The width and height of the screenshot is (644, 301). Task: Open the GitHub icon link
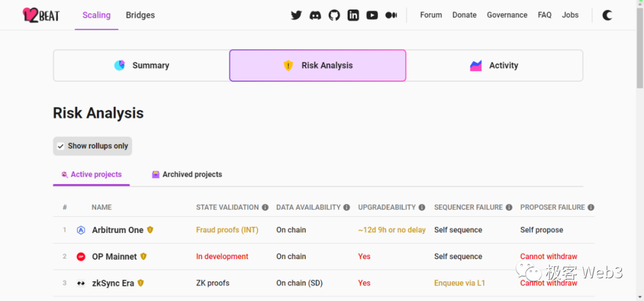pos(335,15)
